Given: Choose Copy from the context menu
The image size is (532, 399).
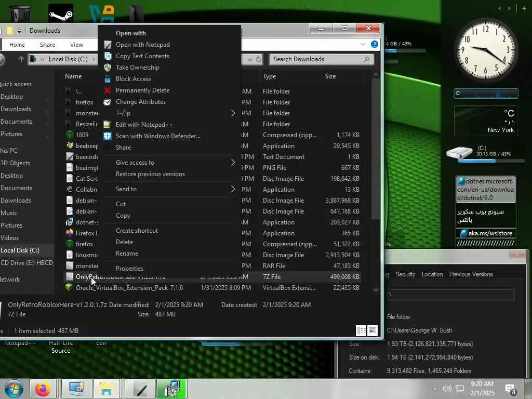Looking at the screenshot, I should pyautogui.click(x=123, y=216).
